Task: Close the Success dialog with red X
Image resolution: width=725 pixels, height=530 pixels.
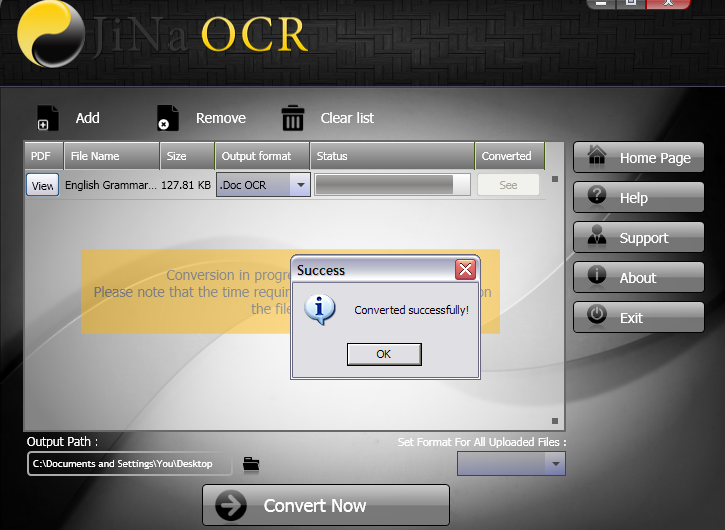Action: pos(465,269)
